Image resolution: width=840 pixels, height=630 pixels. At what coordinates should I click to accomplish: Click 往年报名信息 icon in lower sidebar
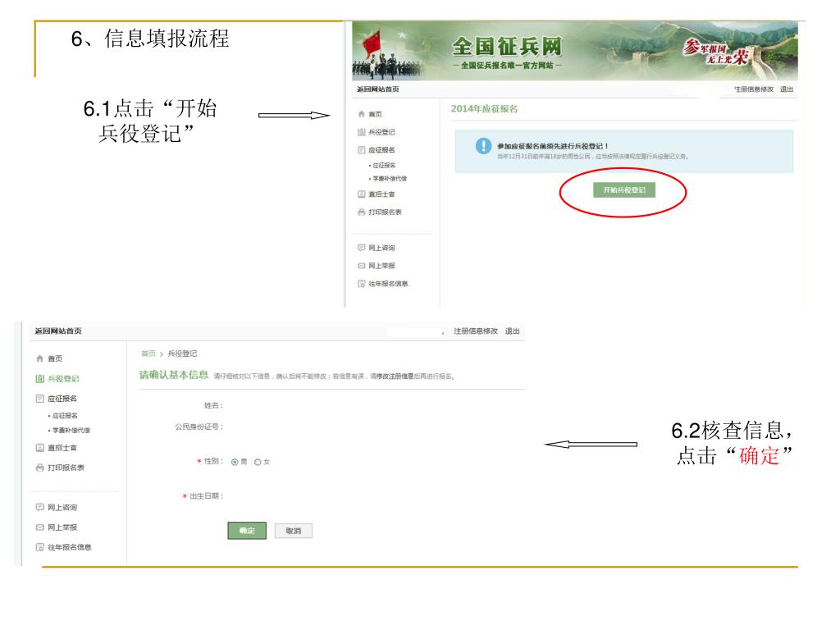coord(39,547)
